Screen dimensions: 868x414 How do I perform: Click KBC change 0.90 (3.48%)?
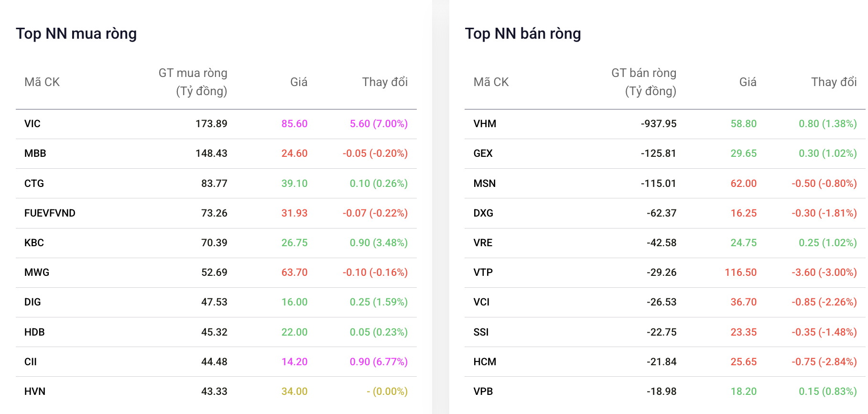coord(379,243)
